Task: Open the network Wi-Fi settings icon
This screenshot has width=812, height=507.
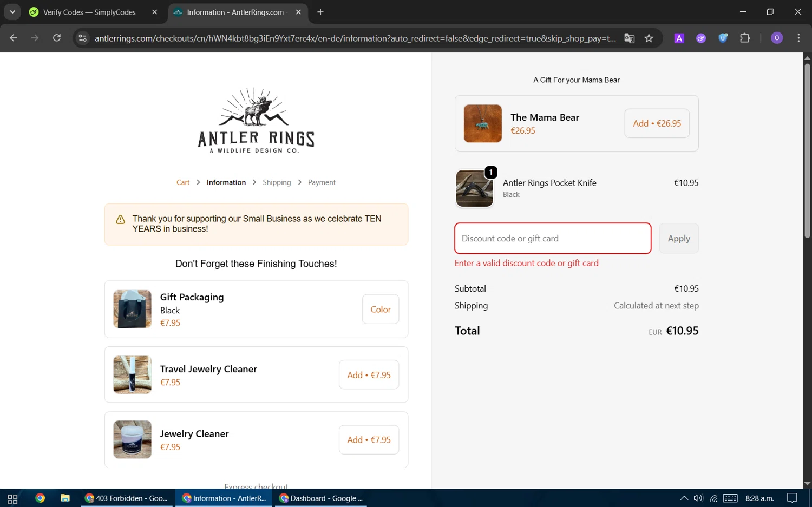Action: (x=714, y=498)
